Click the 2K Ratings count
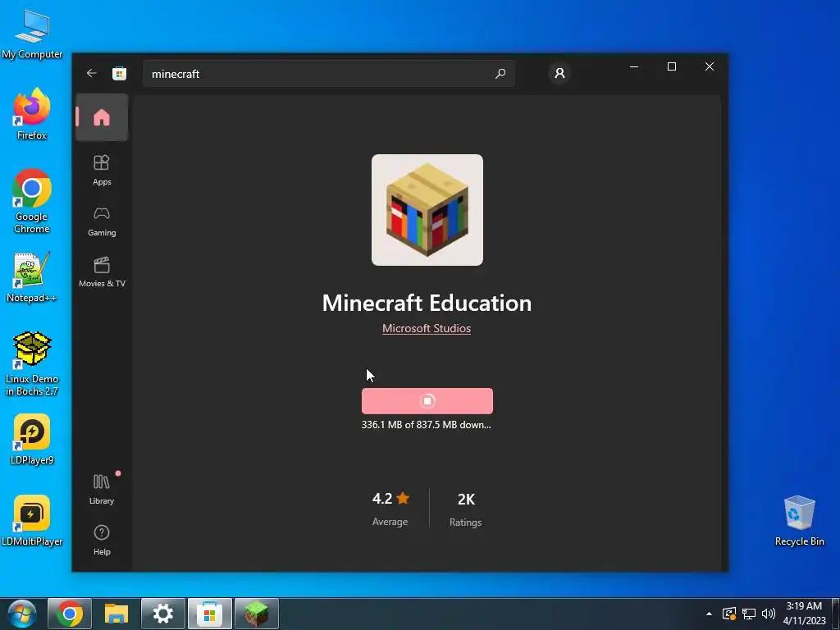The height and width of the screenshot is (630, 840). tap(466, 509)
